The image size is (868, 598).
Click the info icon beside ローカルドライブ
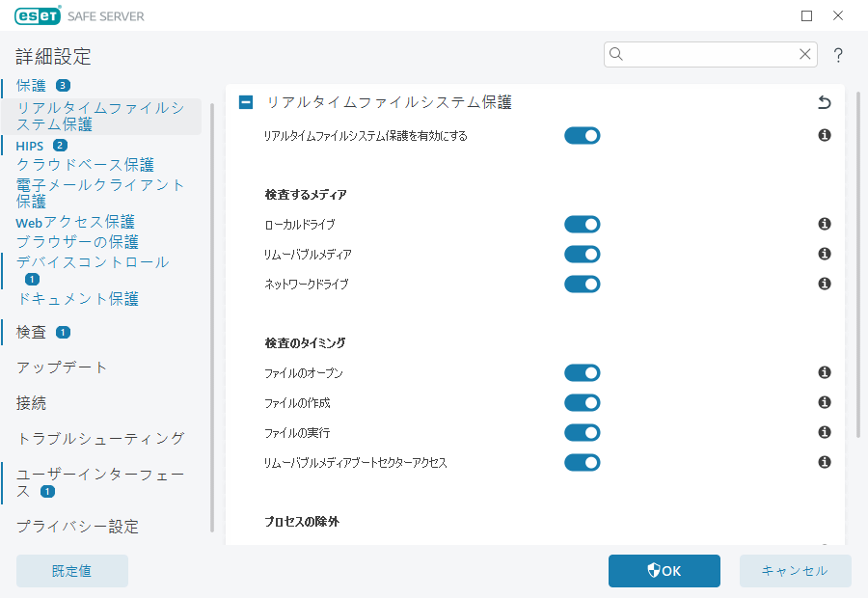(825, 225)
